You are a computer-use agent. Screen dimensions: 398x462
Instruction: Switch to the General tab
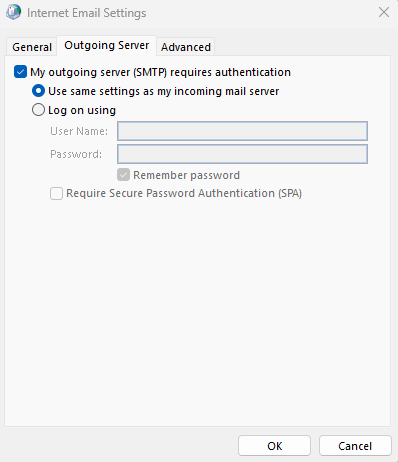click(32, 47)
